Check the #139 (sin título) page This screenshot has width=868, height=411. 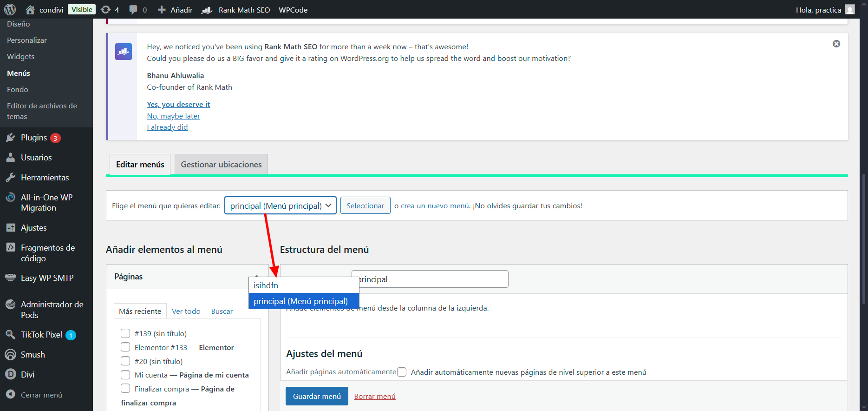[125, 333]
